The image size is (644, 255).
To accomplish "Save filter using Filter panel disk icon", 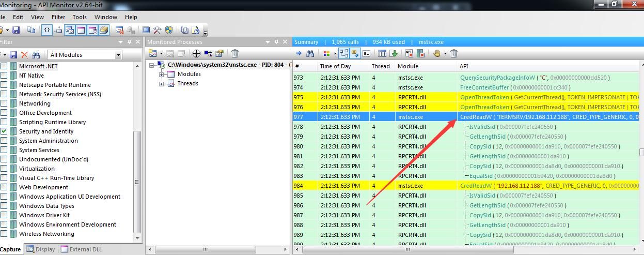I will tap(13, 55).
